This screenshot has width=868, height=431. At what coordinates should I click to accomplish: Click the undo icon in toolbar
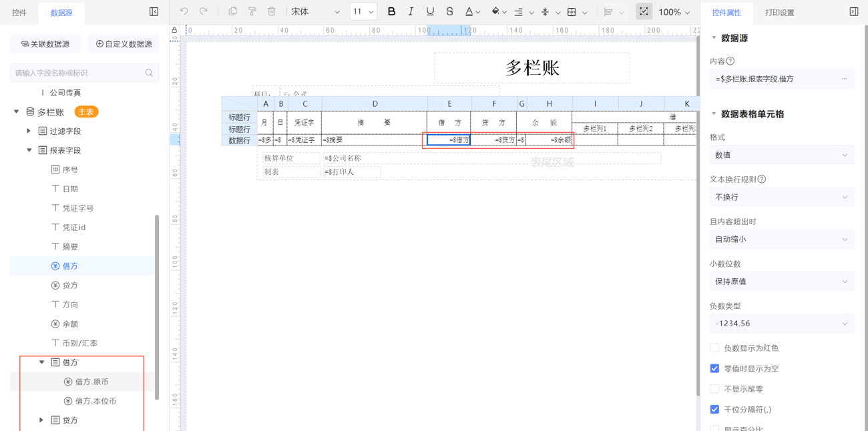(184, 11)
